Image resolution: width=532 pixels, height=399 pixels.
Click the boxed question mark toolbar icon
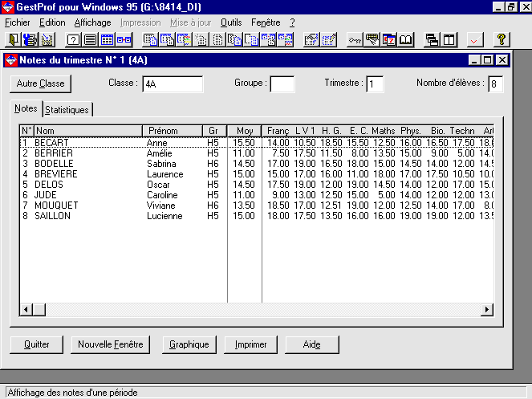pos(73,39)
